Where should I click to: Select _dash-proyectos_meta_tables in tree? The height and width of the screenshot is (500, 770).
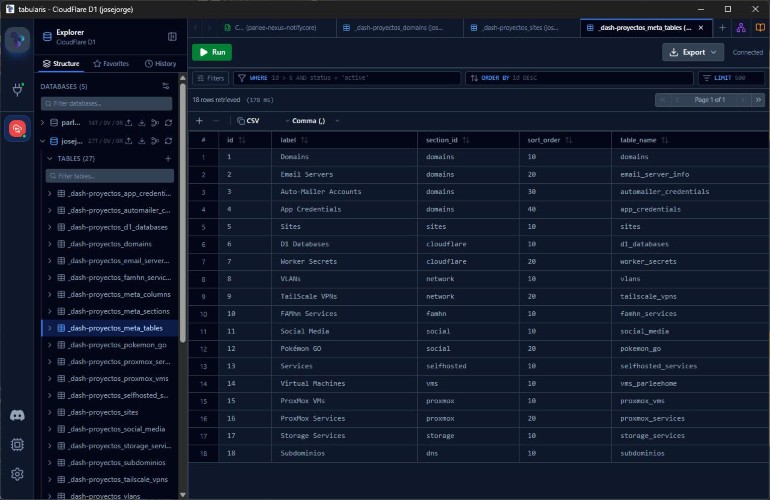click(x=110, y=328)
